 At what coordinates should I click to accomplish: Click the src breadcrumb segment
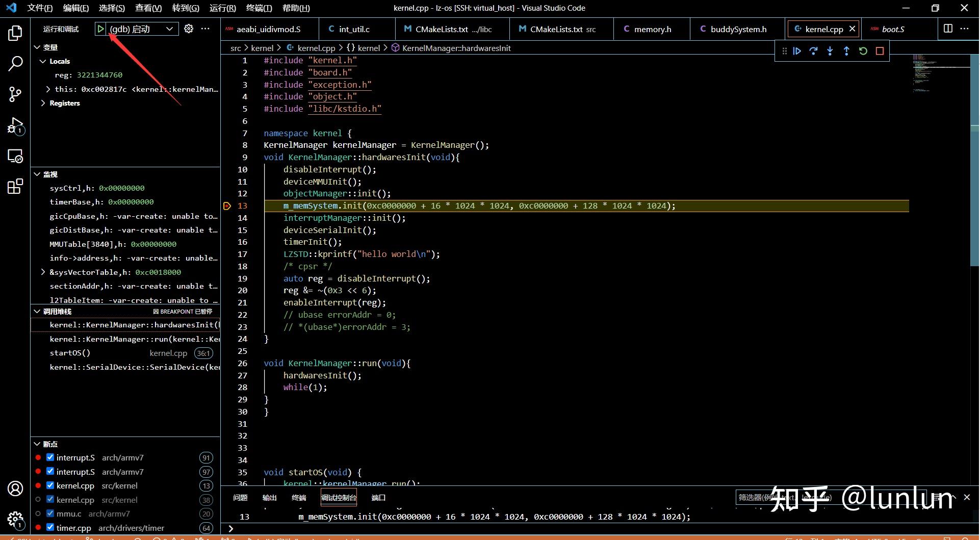(x=236, y=48)
